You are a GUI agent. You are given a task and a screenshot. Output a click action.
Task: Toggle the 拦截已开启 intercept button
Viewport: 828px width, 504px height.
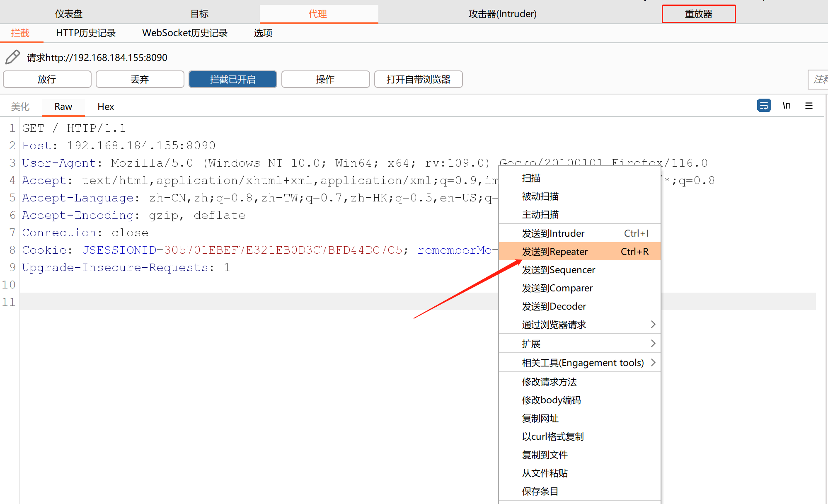[x=232, y=79]
